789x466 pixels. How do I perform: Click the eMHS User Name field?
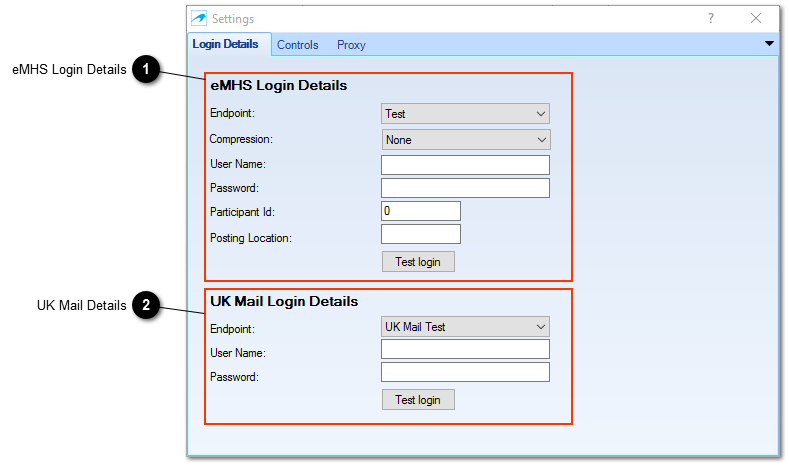465,165
